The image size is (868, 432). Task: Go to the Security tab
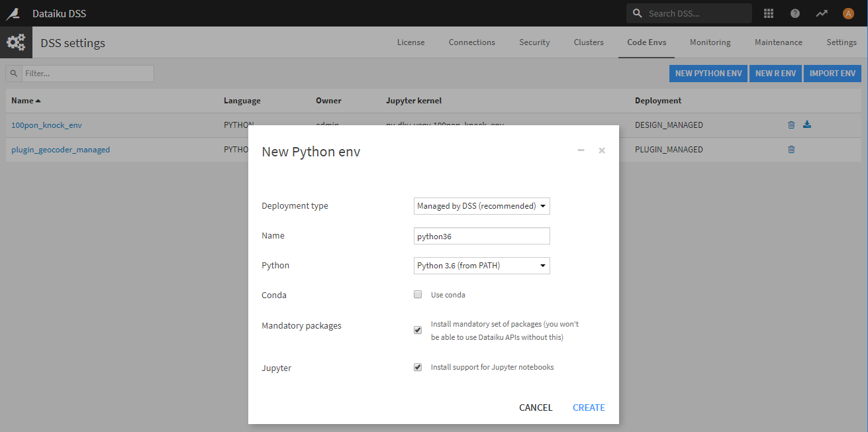coord(534,42)
